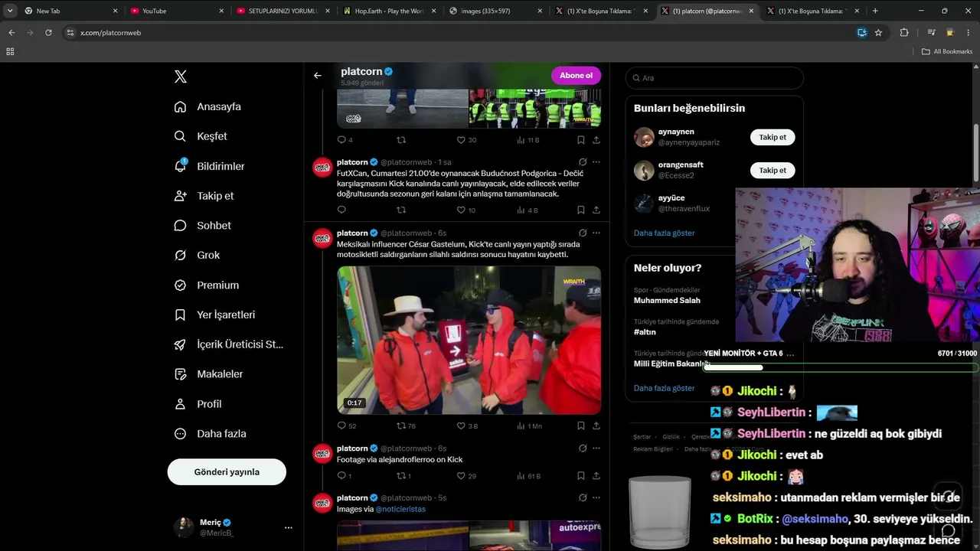Image resolution: width=980 pixels, height=551 pixels.
Task: Ask Grok about the César Gastelum post
Action: point(583,233)
